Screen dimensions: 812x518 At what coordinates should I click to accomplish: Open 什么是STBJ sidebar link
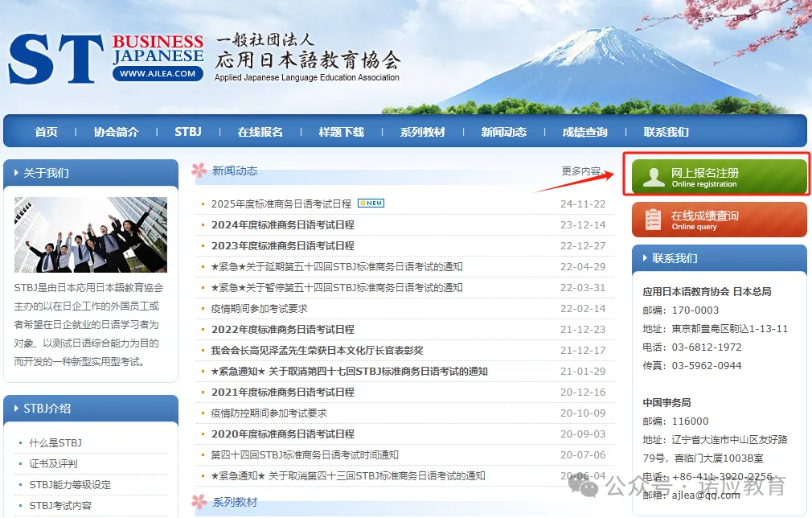pos(55,443)
